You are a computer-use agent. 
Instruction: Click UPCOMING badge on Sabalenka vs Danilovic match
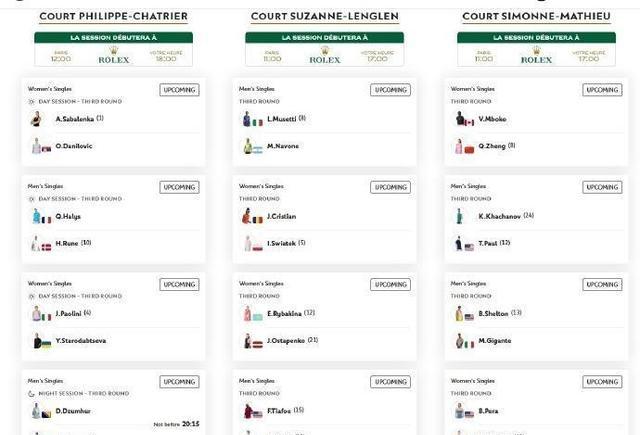(180, 90)
